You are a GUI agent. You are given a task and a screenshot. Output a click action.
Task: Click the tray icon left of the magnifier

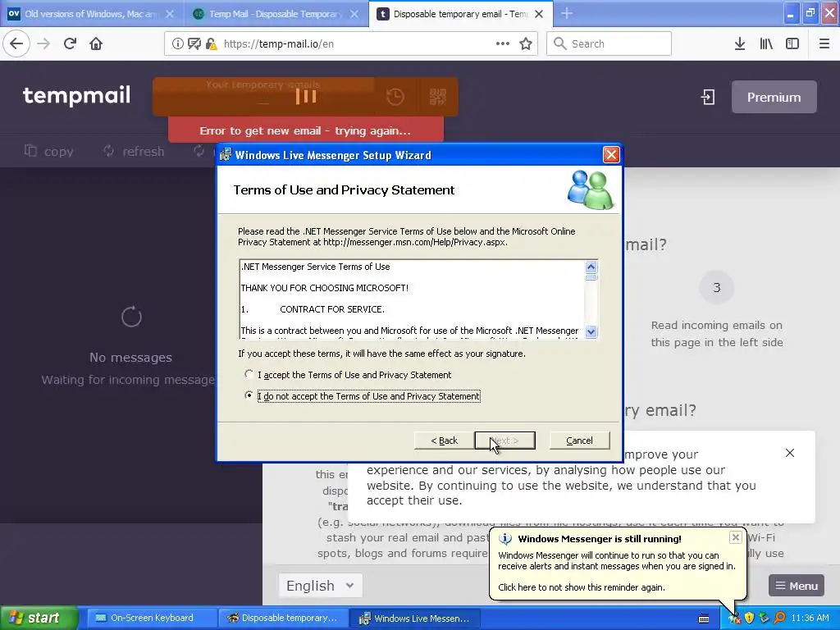764,619
